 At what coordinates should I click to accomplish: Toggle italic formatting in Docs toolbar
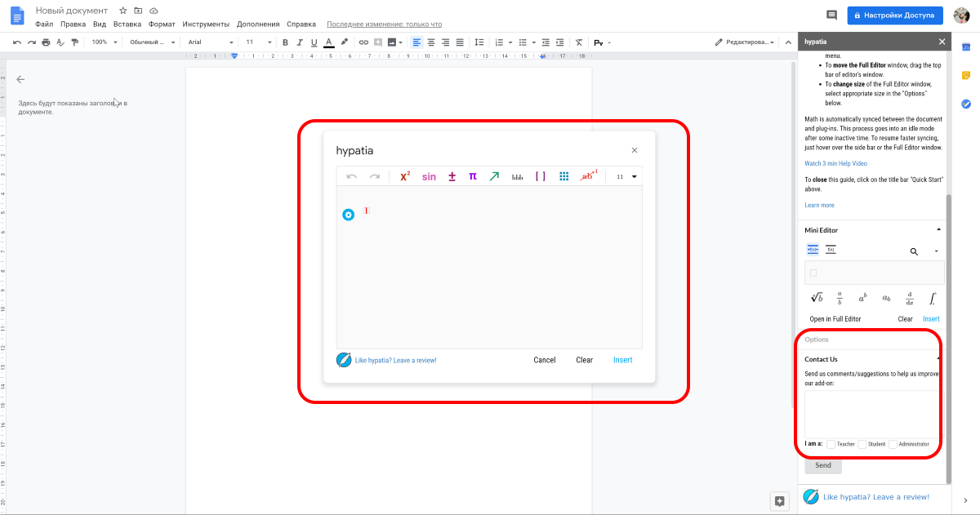pos(300,42)
